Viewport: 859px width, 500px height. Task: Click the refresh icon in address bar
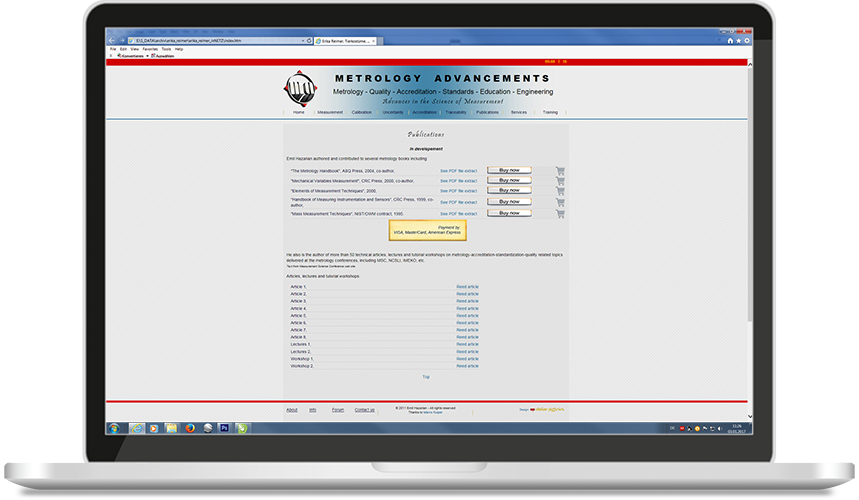coord(309,41)
